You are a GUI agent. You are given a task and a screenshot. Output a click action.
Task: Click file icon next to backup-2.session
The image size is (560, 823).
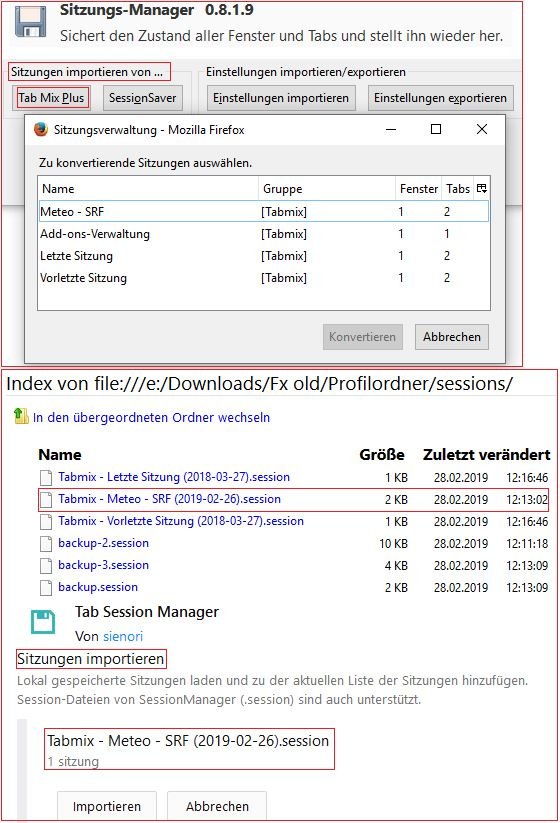click(x=46, y=543)
